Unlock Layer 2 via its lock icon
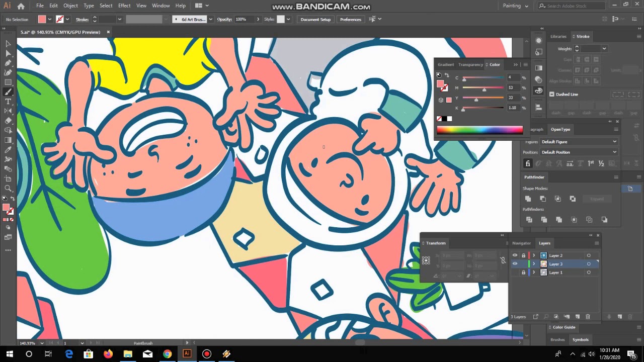Screen dimensions: 644x362 523,255
